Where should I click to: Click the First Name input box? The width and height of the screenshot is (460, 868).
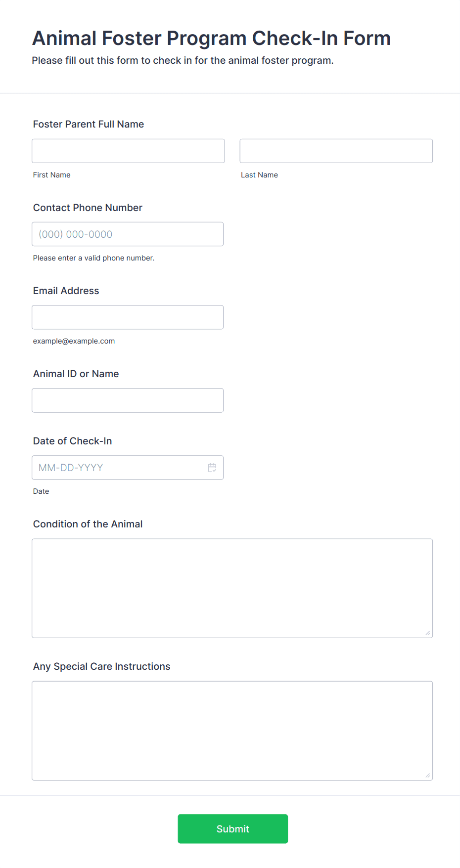(128, 151)
